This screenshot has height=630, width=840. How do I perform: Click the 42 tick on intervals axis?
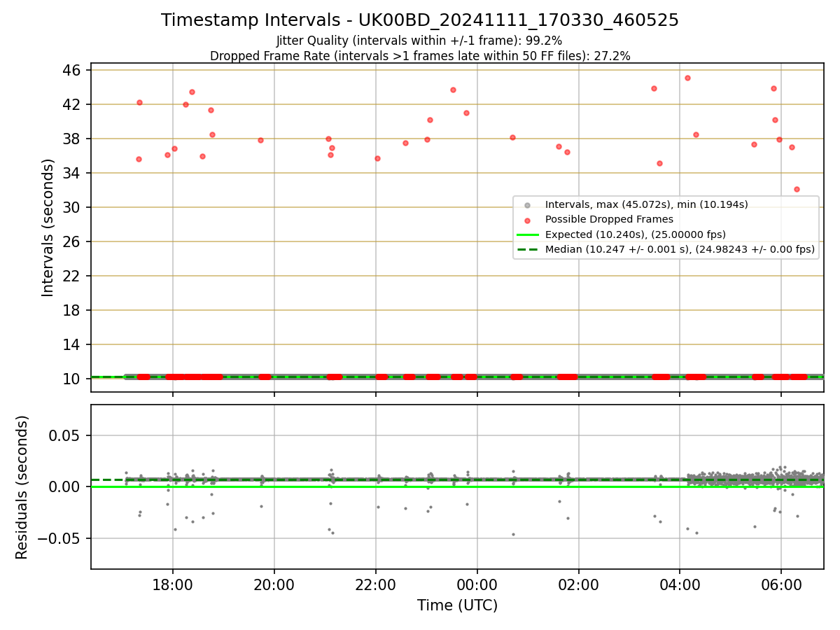click(x=72, y=104)
